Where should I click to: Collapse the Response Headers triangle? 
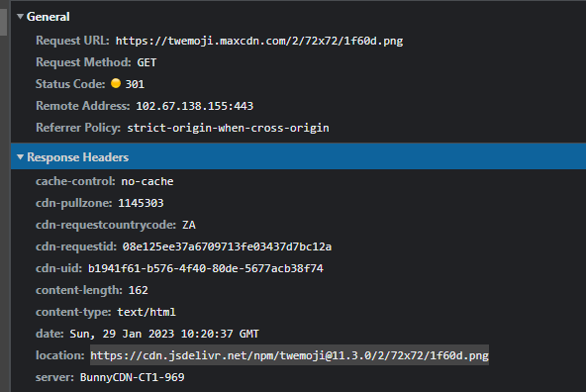tap(20, 157)
